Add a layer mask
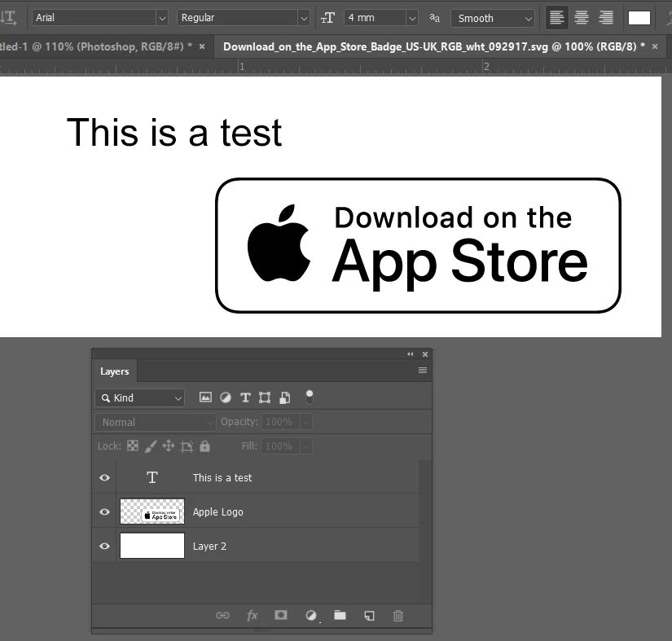Viewport: 672px width, 641px height. [281, 615]
